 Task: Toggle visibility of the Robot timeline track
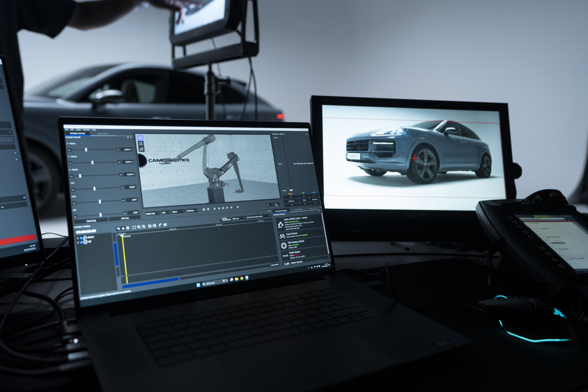coord(81,238)
